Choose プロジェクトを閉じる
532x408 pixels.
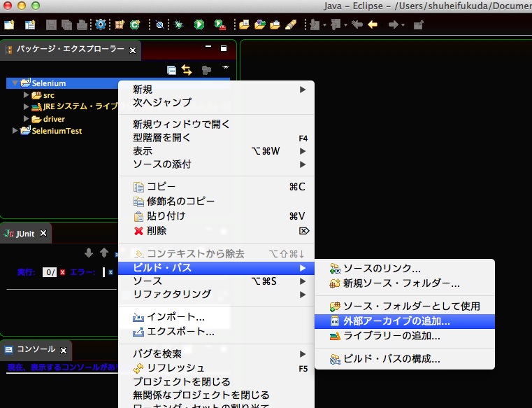[x=216, y=381]
